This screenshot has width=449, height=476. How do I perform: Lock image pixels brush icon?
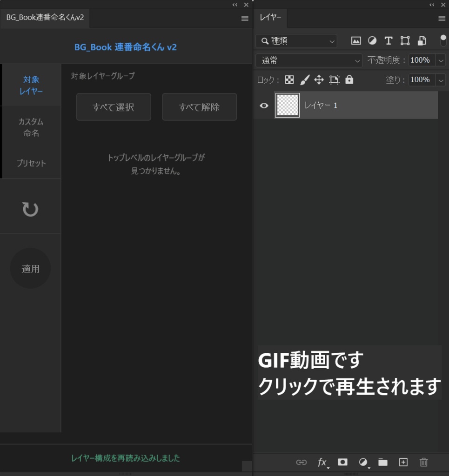[304, 80]
